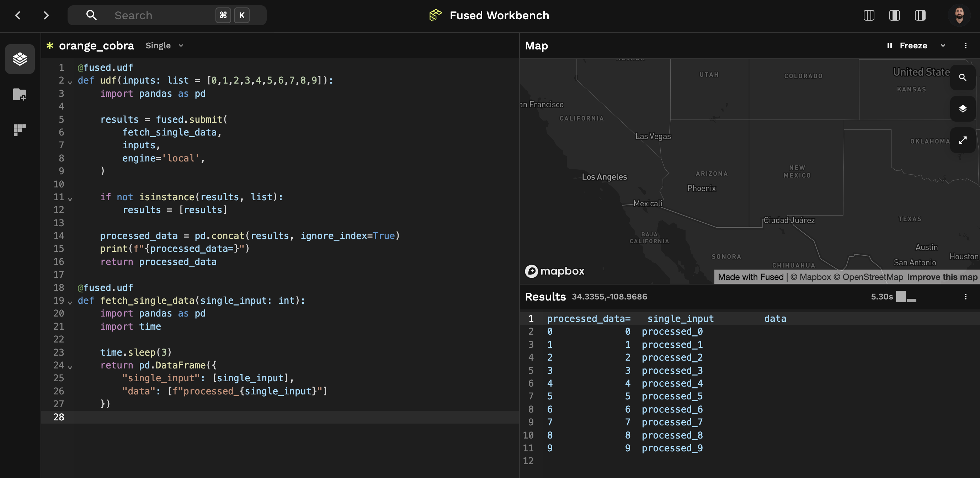Open the user profile avatar

pyautogui.click(x=959, y=15)
